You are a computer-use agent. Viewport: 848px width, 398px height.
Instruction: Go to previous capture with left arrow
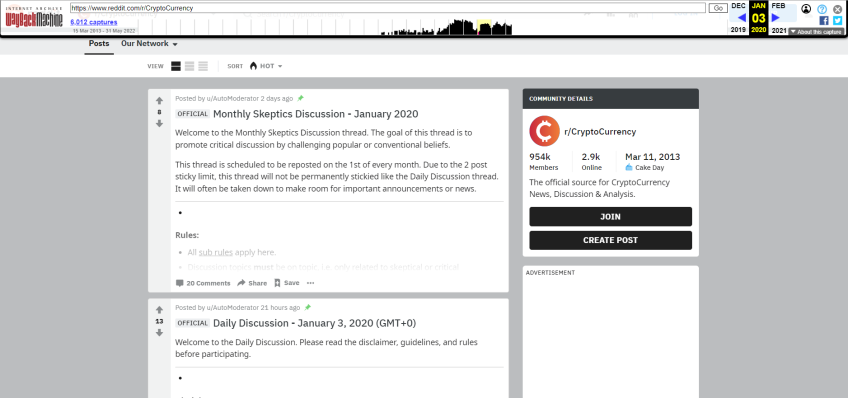click(741, 17)
